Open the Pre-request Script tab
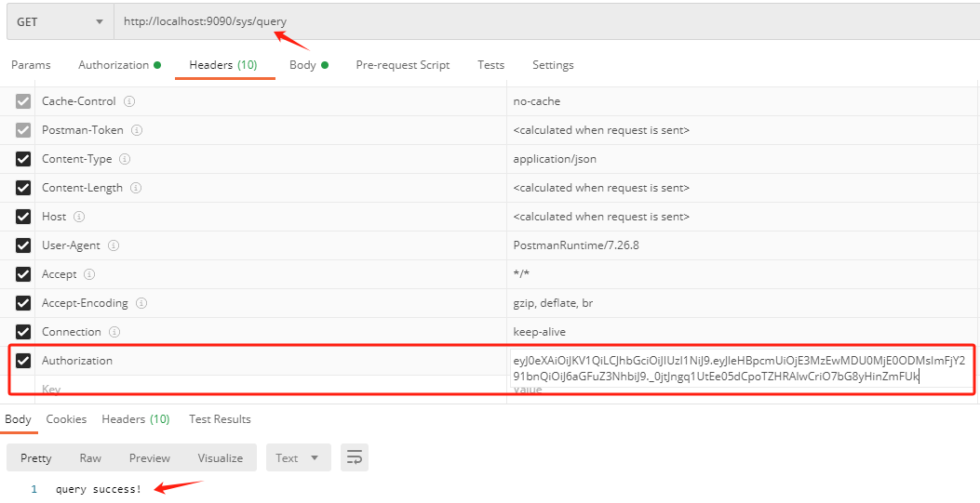Screen dimensions: 980x503 (x=402, y=65)
